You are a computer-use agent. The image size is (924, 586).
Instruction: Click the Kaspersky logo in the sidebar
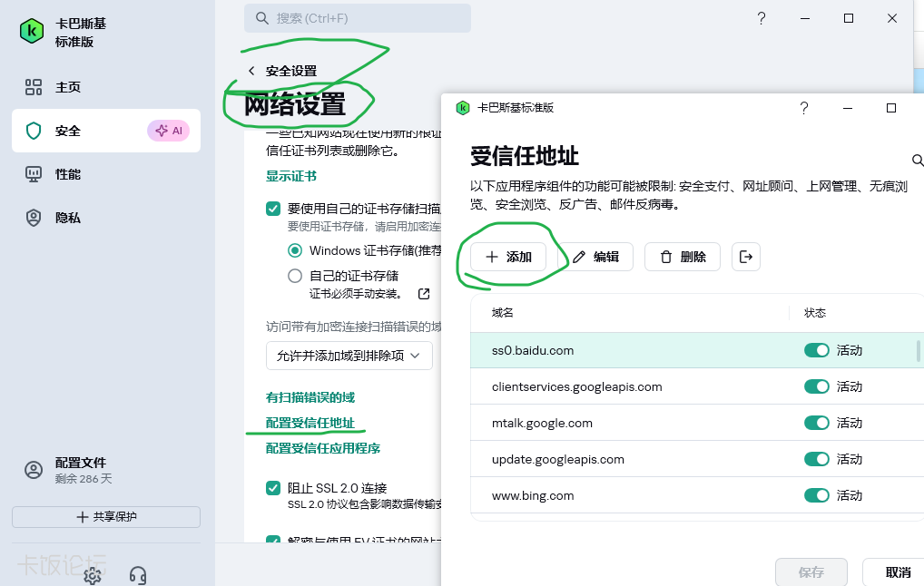coord(32,31)
